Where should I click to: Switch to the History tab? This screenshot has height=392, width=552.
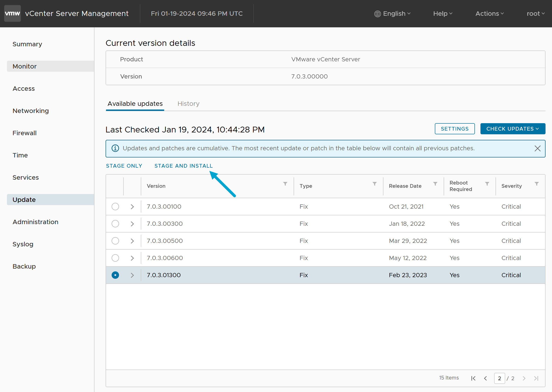coord(188,103)
